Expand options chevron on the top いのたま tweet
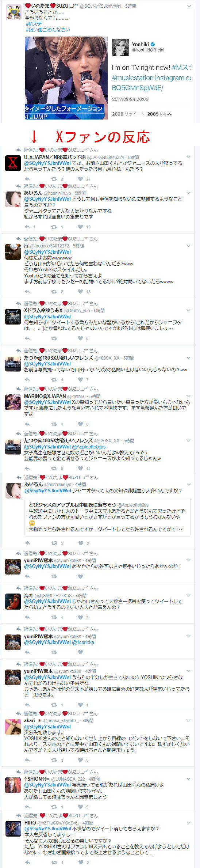The image size is (200, 868). [x=189, y=6]
